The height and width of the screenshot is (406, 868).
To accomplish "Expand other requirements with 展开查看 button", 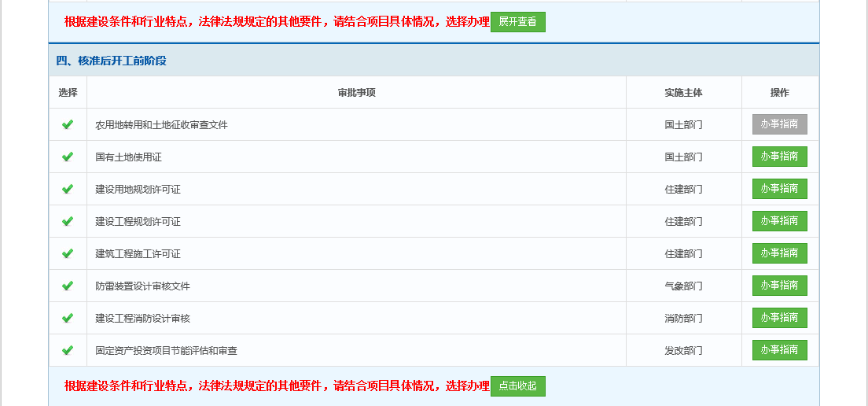I will pyautogui.click(x=517, y=22).
